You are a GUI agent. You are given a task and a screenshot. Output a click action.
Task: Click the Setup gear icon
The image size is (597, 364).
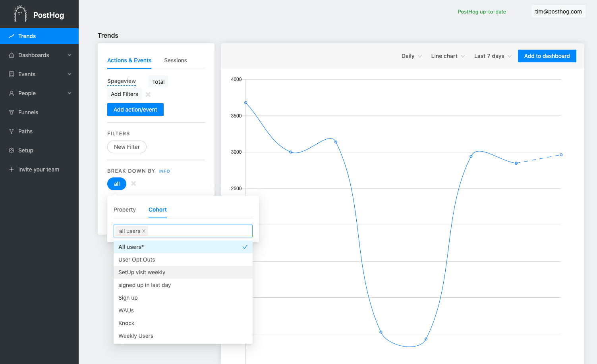click(x=12, y=150)
